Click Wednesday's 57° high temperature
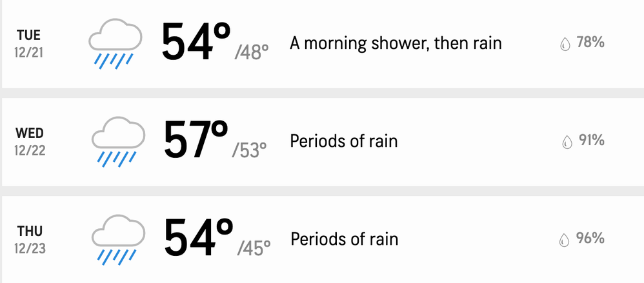This screenshot has height=283, width=644. coord(196,139)
